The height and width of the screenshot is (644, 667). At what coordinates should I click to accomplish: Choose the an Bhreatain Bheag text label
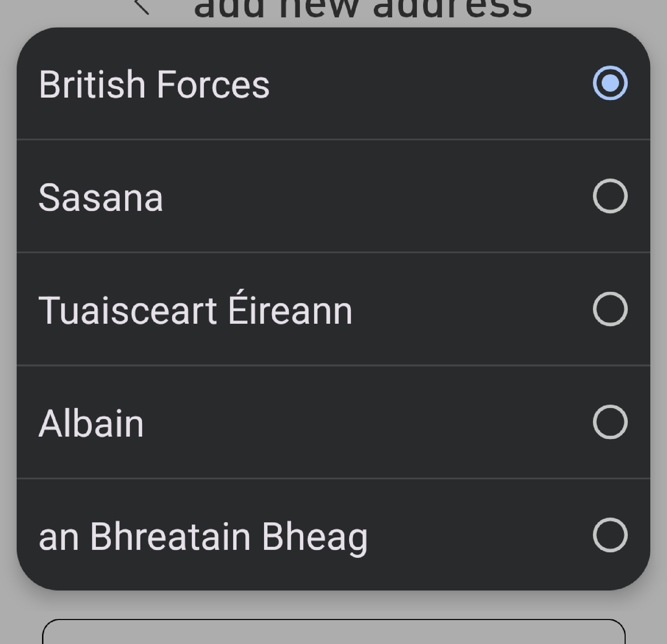click(203, 537)
